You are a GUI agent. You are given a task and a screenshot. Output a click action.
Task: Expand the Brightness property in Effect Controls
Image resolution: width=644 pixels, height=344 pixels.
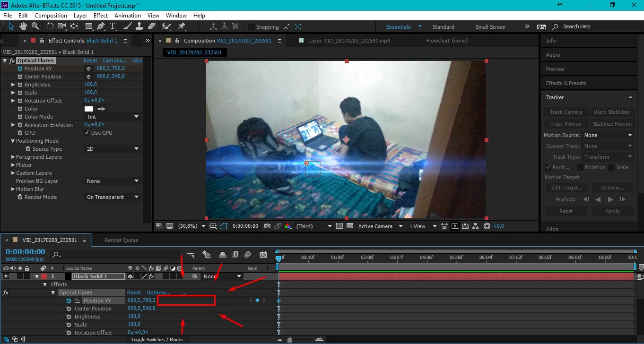(13, 85)
